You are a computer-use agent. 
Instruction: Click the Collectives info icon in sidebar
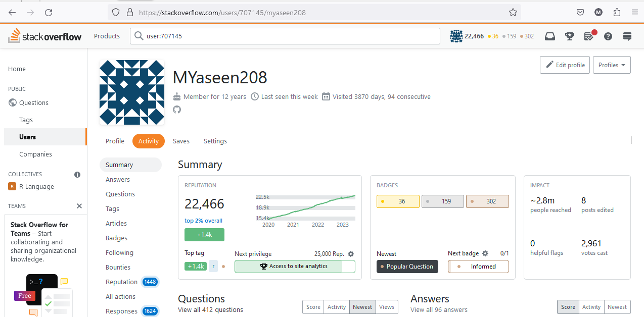click(x=77, y=175)
